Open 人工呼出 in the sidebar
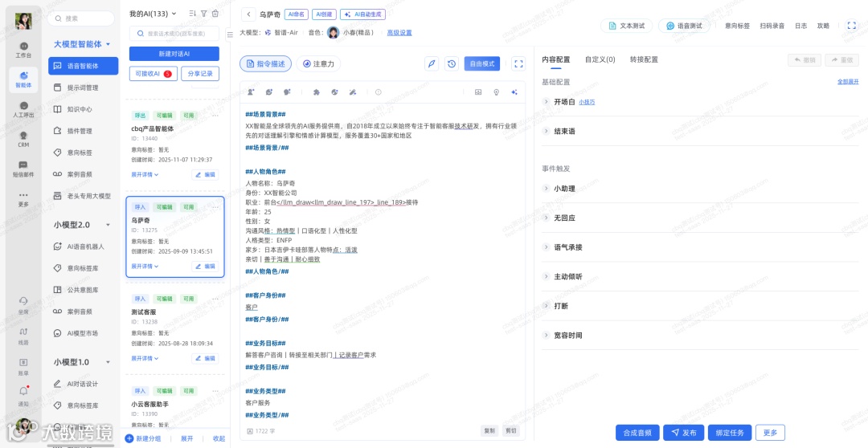Screen dimensions: 868x448 (x=23, y=109)
